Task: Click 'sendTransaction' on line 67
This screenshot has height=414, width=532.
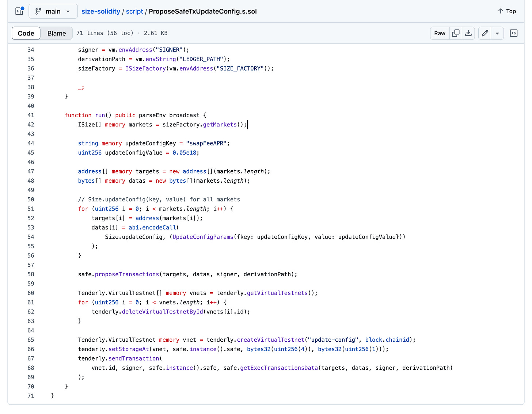Action: (134, 358)
